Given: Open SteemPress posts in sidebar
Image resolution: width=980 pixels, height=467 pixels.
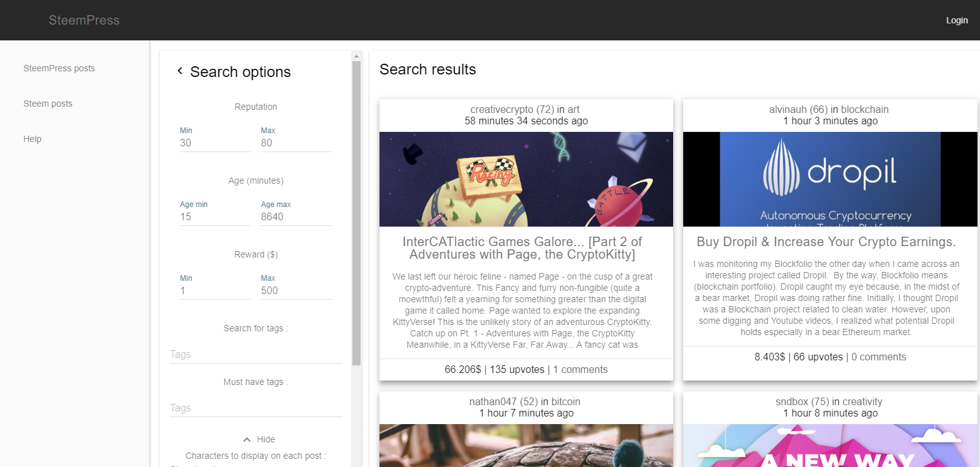Looking at the screenshot, I should pyautogui.click(x=59, y=68).
